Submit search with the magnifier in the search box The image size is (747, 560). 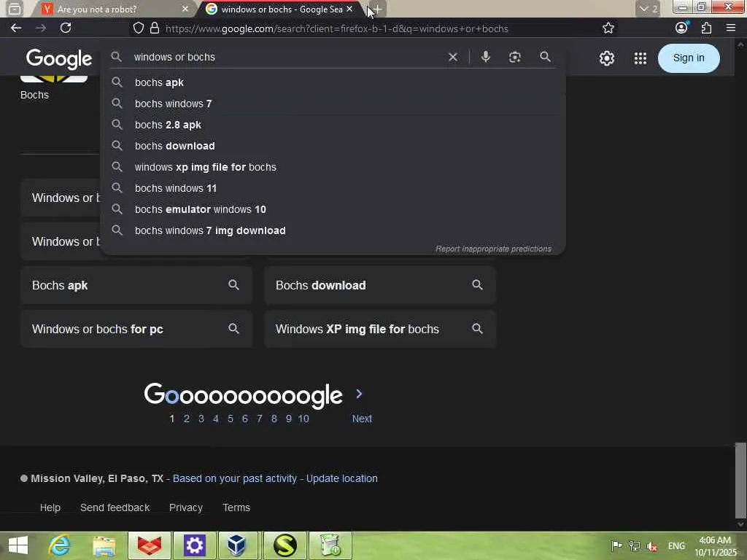(546, 57)
